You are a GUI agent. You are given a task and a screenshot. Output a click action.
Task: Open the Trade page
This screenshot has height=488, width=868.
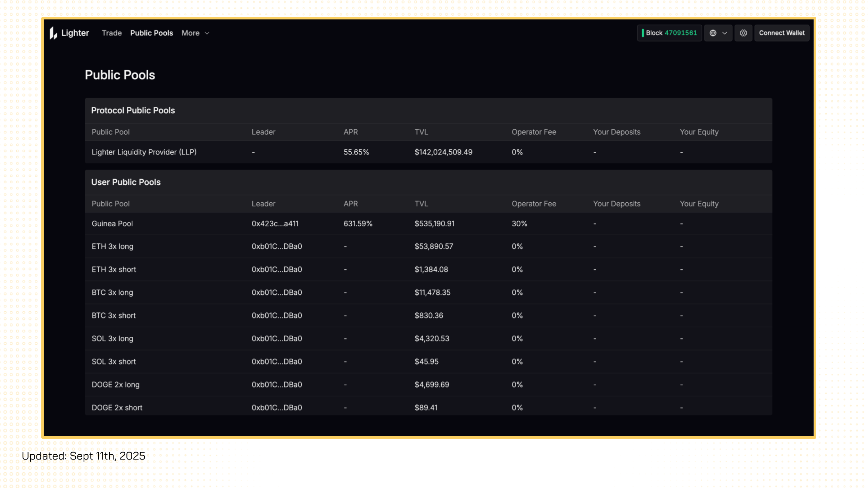pos(111,33)
